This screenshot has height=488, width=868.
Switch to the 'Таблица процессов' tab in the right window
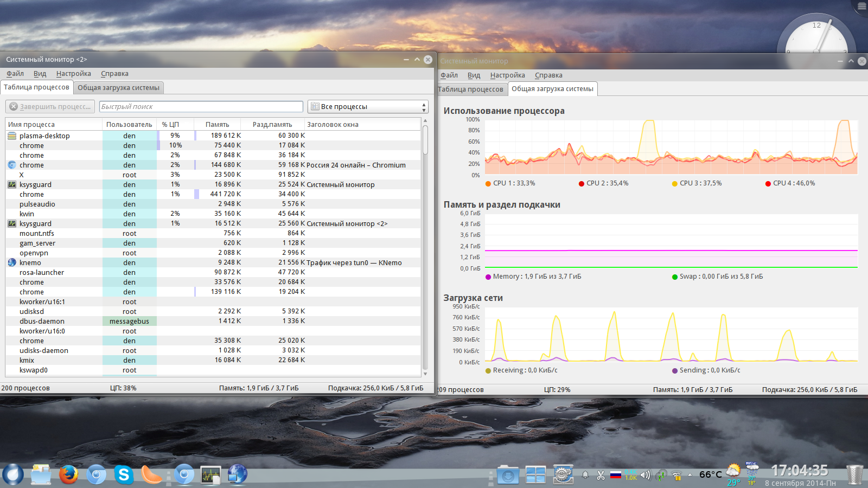pyautogui.click(x=470, y=89)
